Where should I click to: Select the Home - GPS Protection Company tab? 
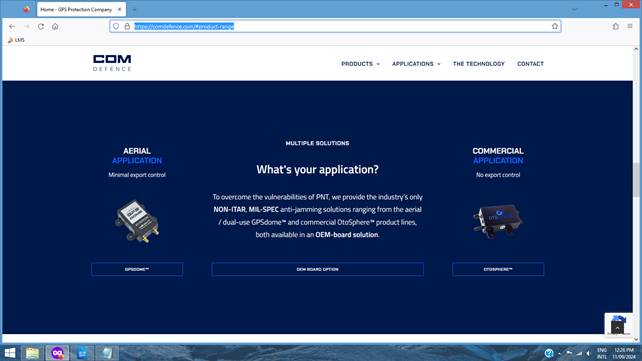click(76, 9)
